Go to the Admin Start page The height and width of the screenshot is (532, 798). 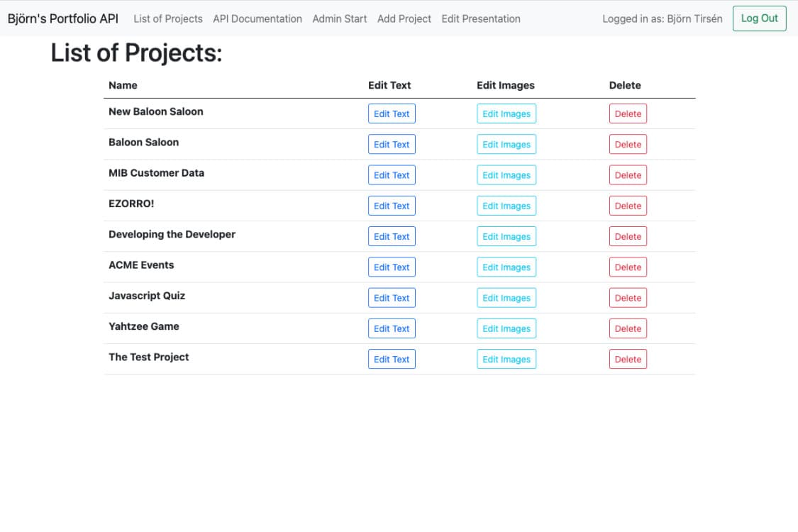339,18
